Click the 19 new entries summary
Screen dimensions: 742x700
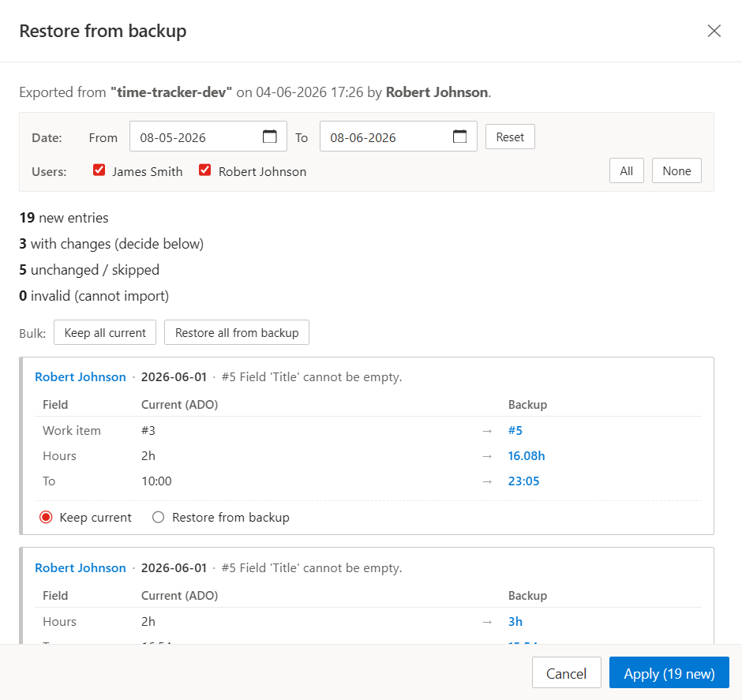click(x=64, y=218)
